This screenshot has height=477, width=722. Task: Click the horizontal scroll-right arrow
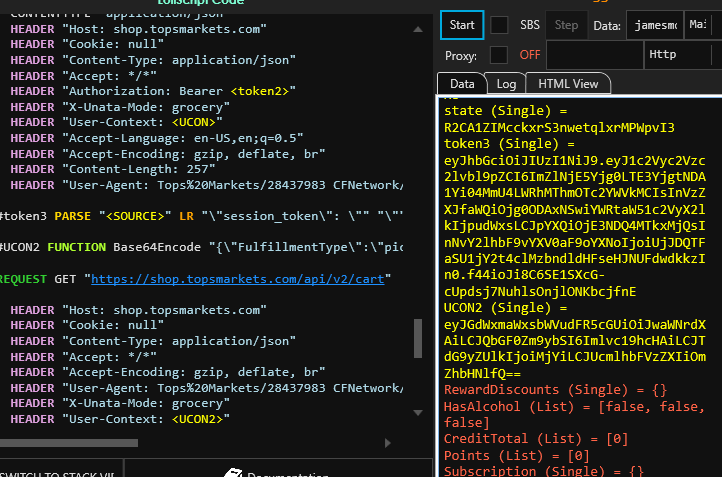pos(388,443)
